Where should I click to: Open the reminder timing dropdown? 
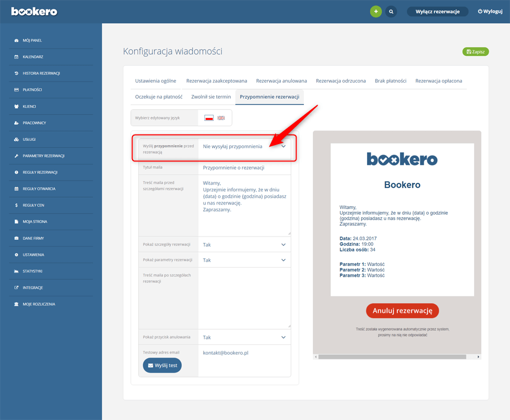pos(244,147)
